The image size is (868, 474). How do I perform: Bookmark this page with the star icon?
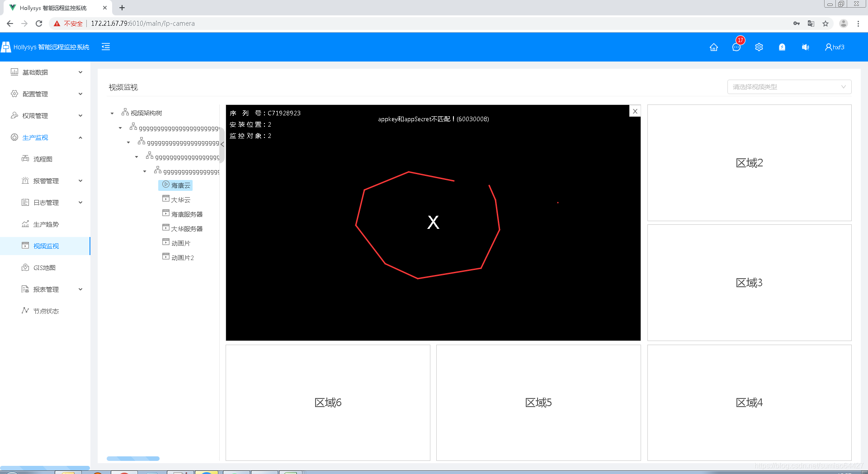click(826, 24)
